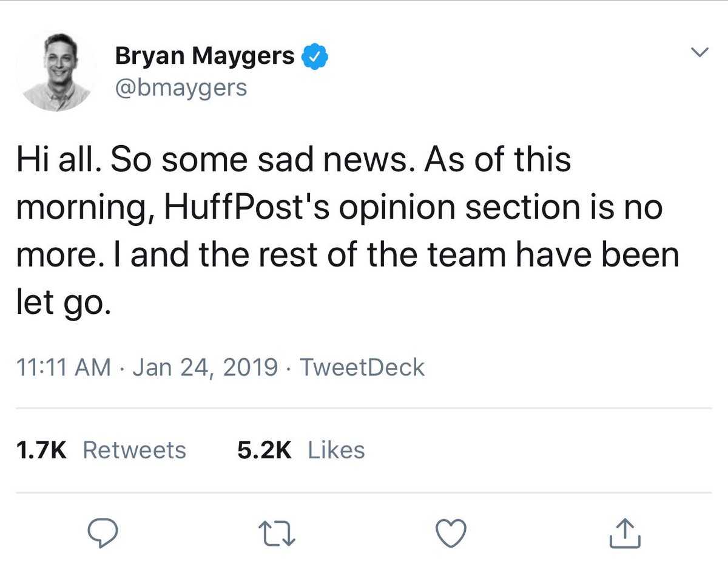Expand the tweet options chevron
Screen dimensions: 728x564
(700, 53)
